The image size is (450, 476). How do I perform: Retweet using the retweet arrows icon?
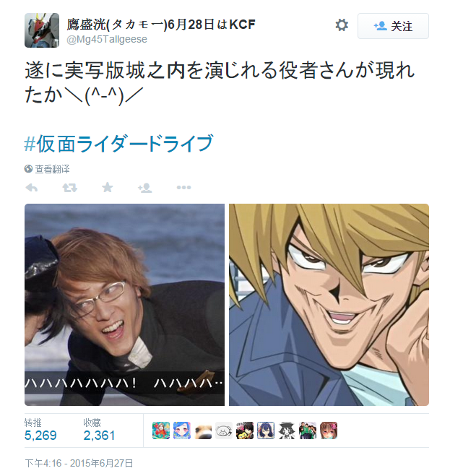(70, 188)
